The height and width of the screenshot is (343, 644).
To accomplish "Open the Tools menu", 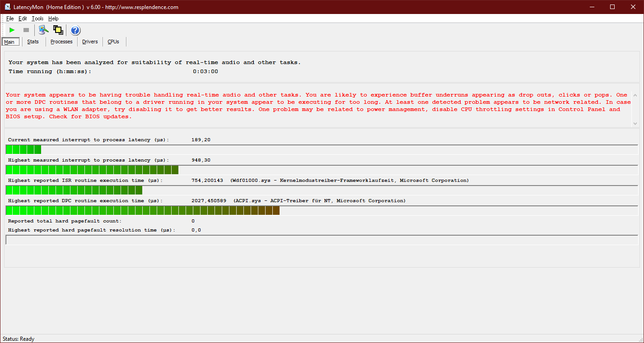I will coord(37,19).
